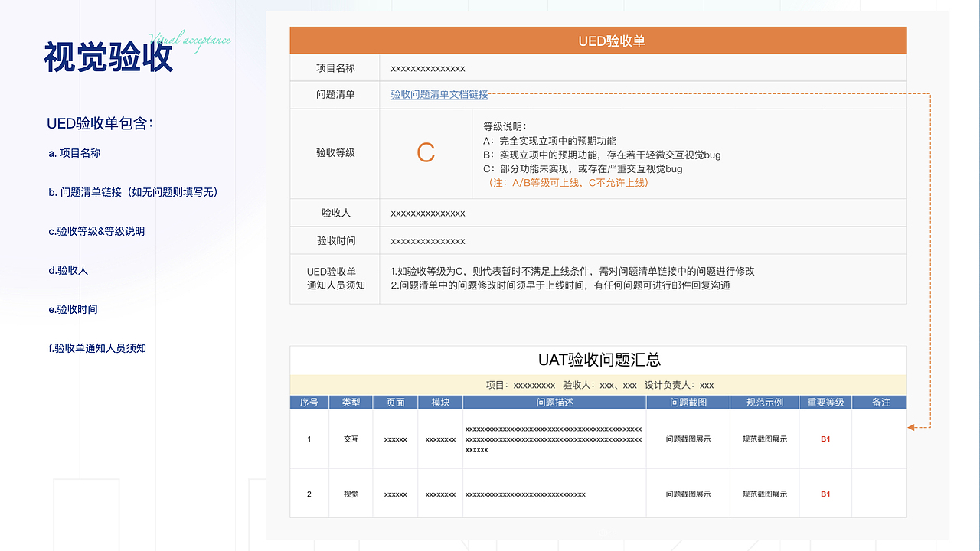This screenshot has height=551, width=980.
Task: Select the B1 severity label in row 1
Action: pyautogui.click(x=825, y=439)
